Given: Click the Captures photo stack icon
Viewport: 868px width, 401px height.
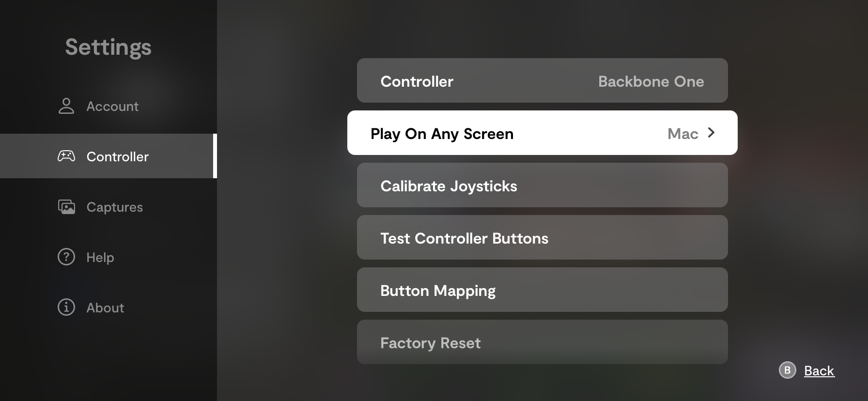Looking at the screenshot, I should pyautogui.click(x=66, y=207).
